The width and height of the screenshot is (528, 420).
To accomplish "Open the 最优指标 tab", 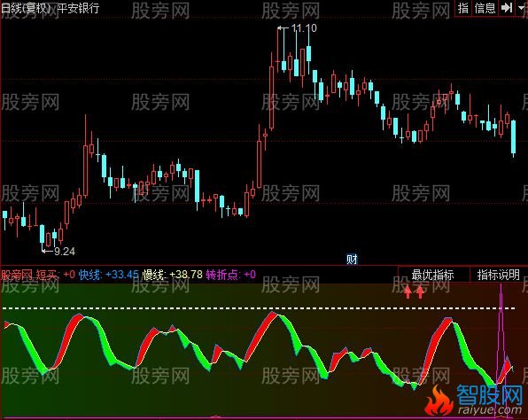I will tap(433, 275).
